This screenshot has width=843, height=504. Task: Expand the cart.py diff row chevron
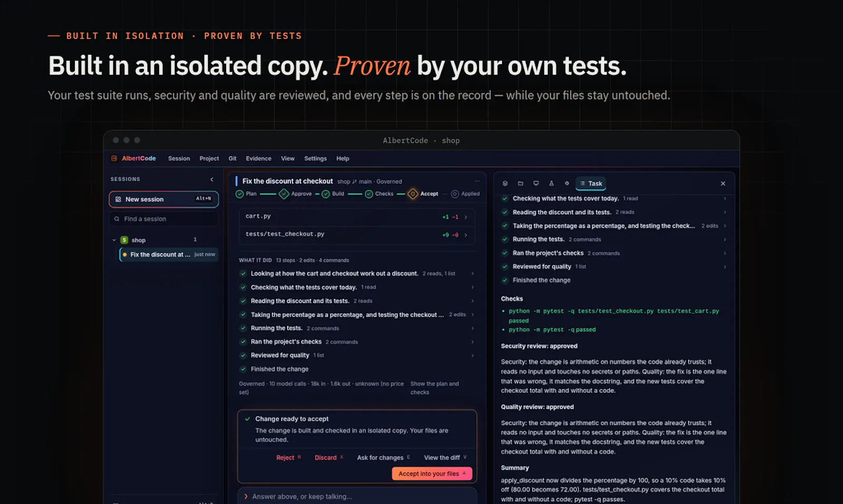pos(466,217)
